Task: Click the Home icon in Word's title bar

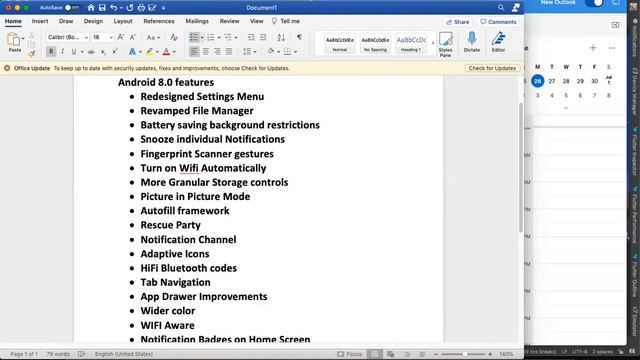Action: point(91,8)
